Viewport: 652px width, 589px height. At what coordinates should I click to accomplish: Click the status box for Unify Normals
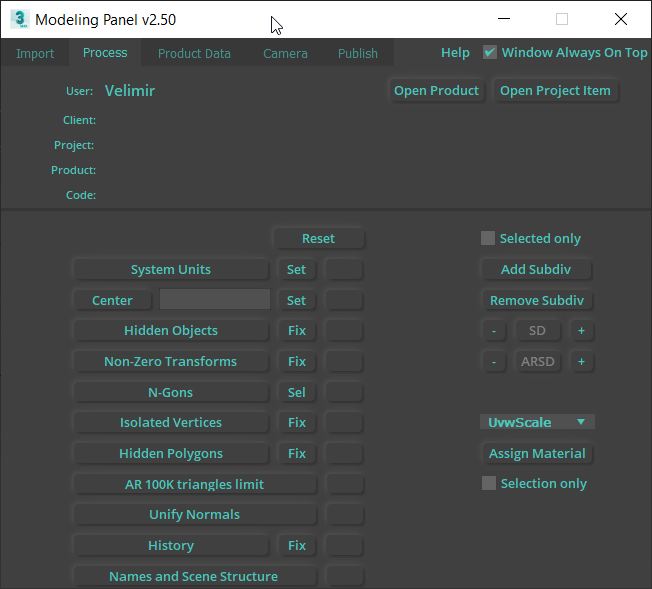pos(344,515)
